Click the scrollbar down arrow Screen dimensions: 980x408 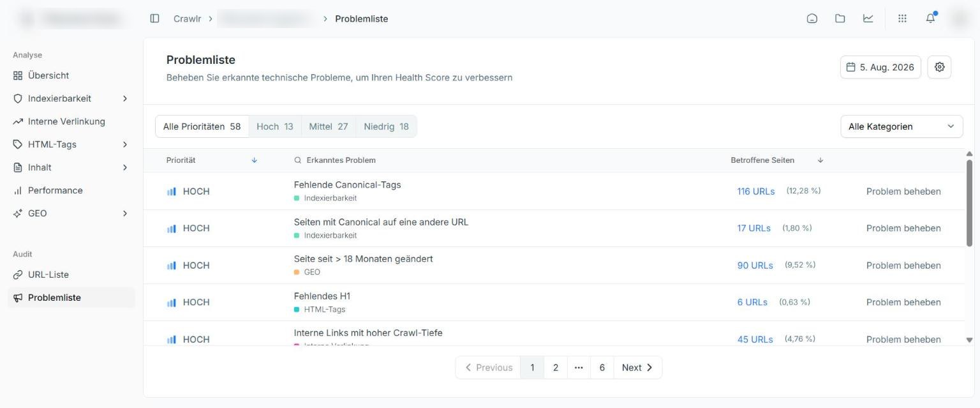click(969, 340)
